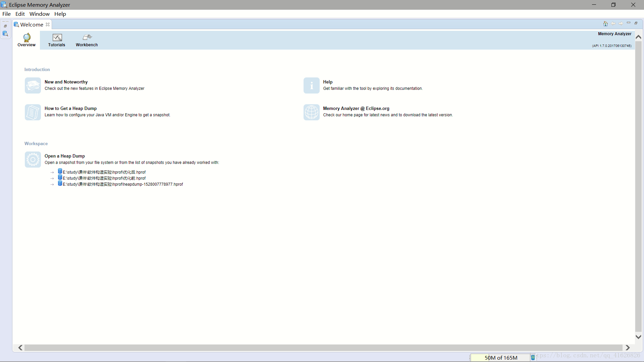Click the database icon beside heapdump-1528007778977.hprof
This screenshot has height=362, width=644.
pos(60,183)
